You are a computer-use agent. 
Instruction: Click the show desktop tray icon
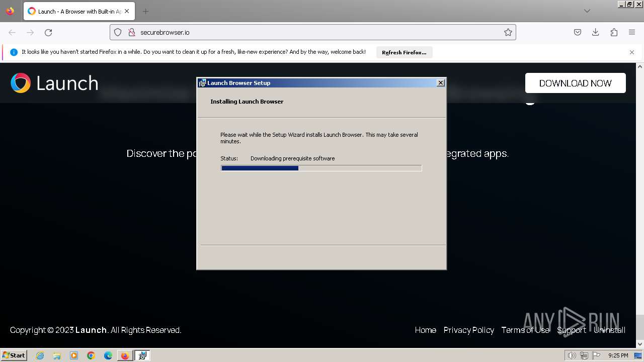click(x=638, y=355)
